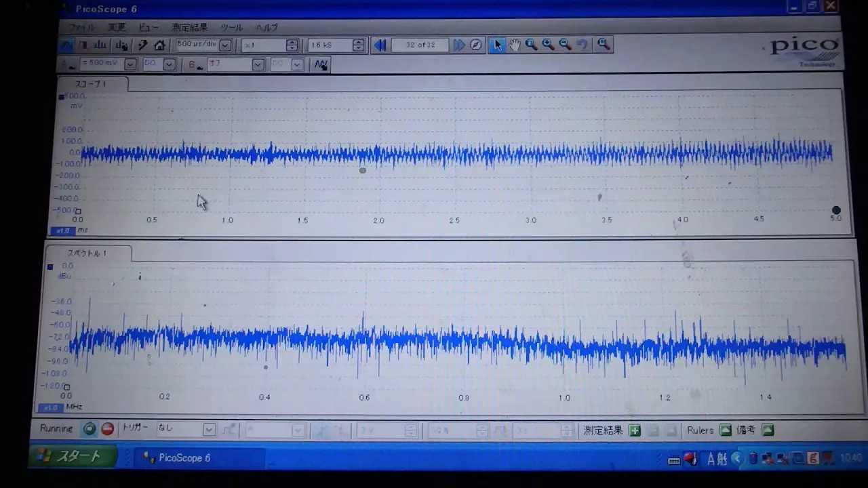This screenshot has height=488, width=868.
Task: Go to first buffer arrow
Action: coord(380,45)
